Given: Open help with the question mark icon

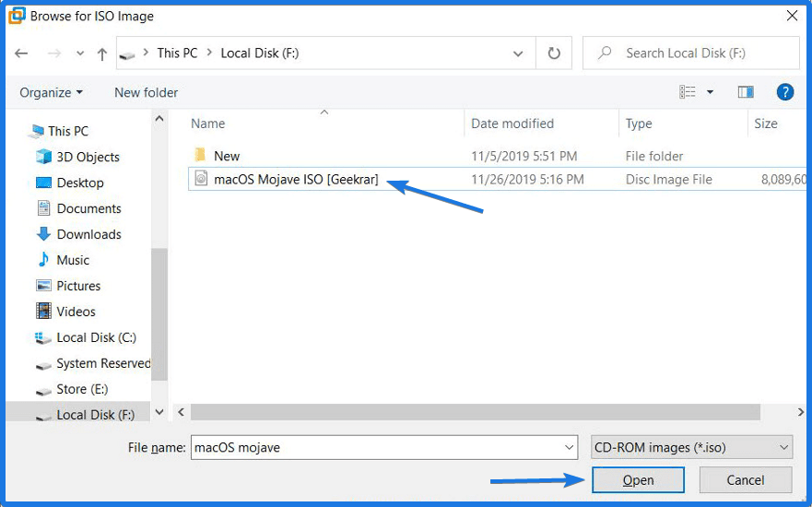Looking at the screenshot, I should point(785,92).
